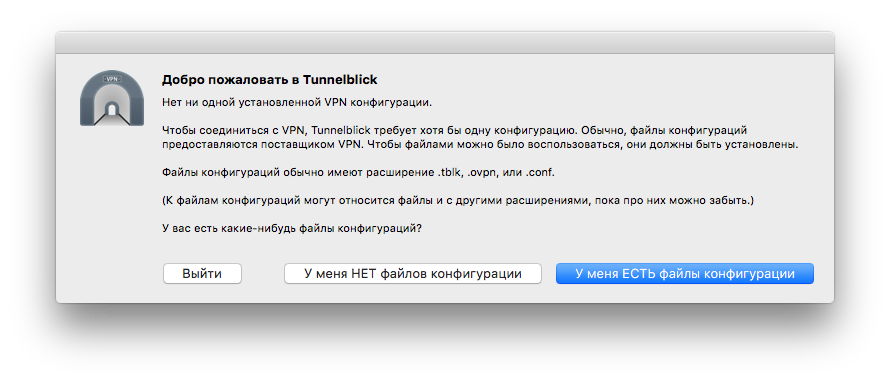Click the line beginning предоставляются поставщиком VPN
Image resolution: width=890 pixels, height=383 pixels.
[480, 144]
